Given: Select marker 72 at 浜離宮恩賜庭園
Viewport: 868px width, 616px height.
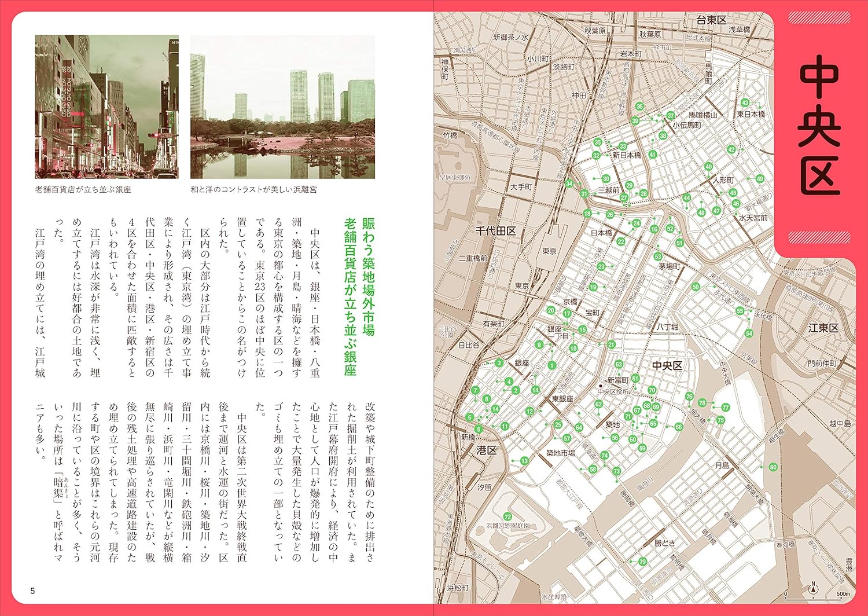Looking at the screenshot, I should pyautogui.click(x=507, y=516).
